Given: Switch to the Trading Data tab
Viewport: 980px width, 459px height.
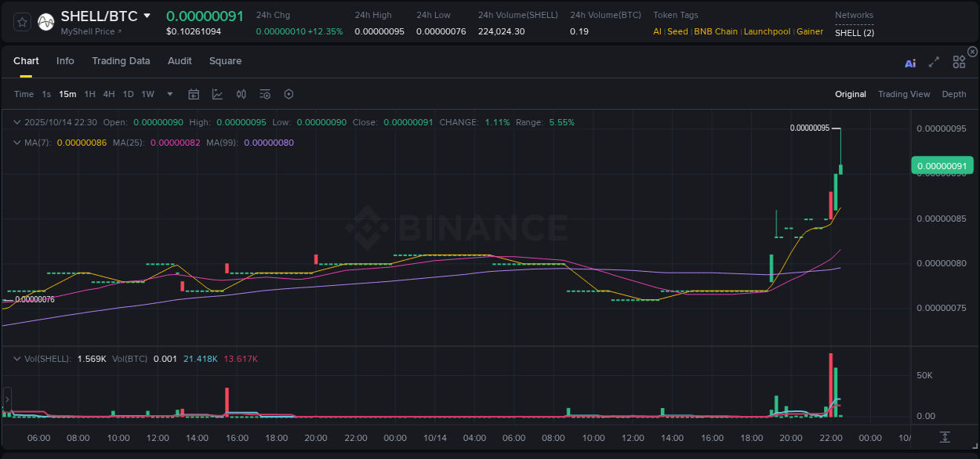Looking at the screenshot, I should pyautogui.click(x=121, y=60).
